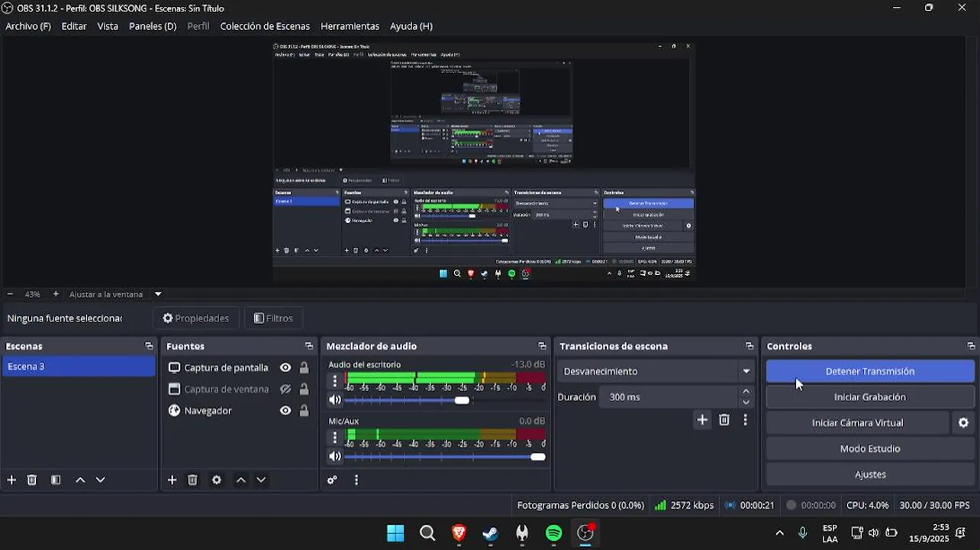The width and height of the screenshot is (980, 550).
Task: Start recording with Iniciar Grabación
Action: click(x=870, y=397)
